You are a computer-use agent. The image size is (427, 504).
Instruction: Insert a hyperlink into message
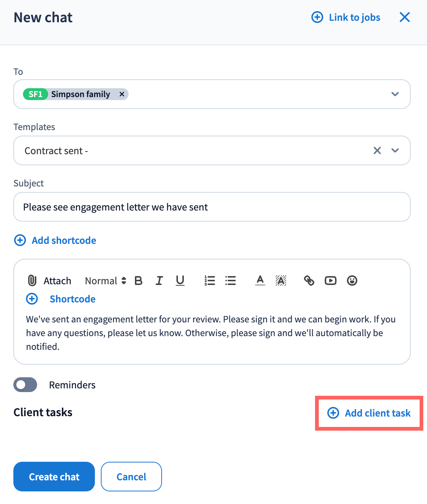tap(309, 281)
